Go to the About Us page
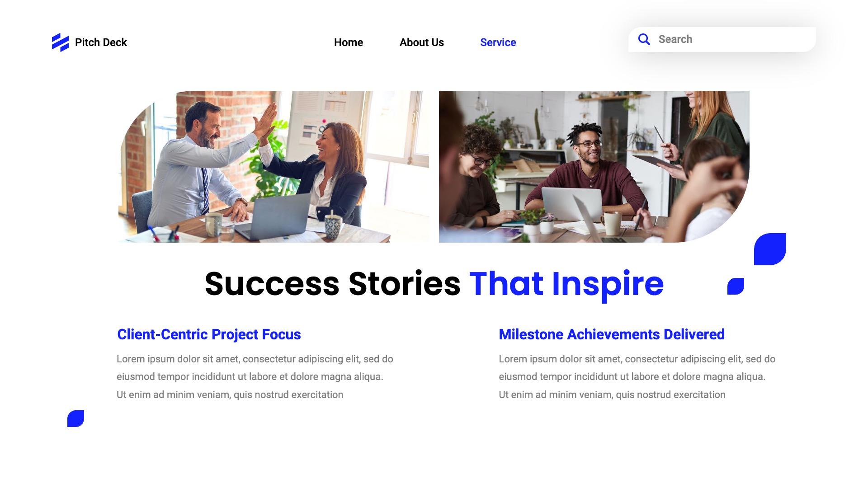Image resolution: width=868 pixels, height=488 pixels. [x=422, y=42]
